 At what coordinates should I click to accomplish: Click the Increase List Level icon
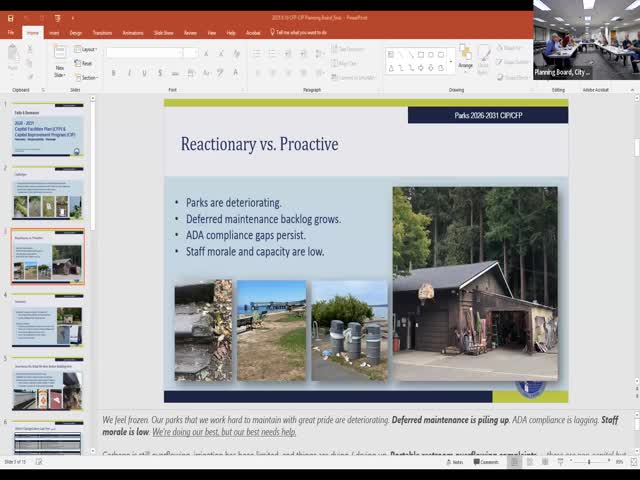click(303, 53)
